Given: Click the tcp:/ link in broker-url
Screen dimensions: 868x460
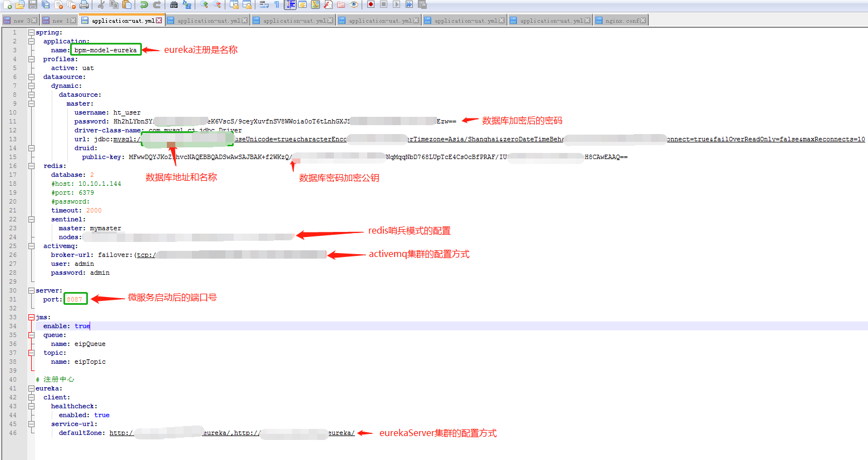Looking at the screenshot, I should [146, 255].
